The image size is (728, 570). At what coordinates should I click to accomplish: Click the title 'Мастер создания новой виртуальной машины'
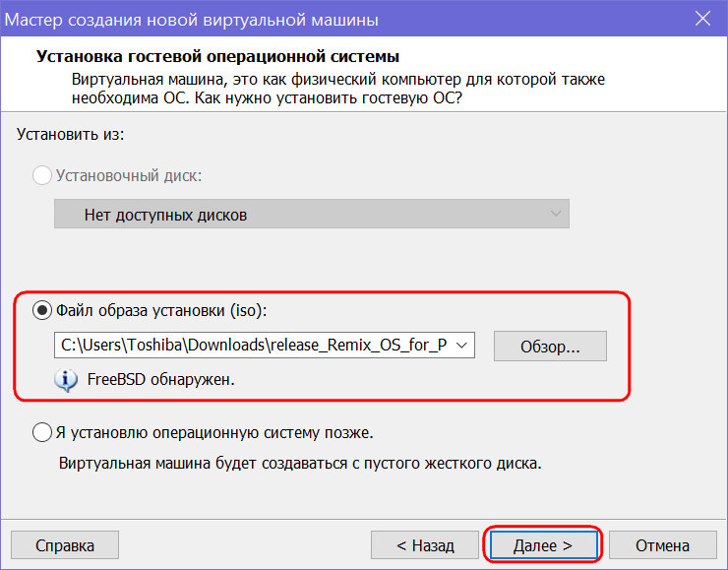point(191,20)
